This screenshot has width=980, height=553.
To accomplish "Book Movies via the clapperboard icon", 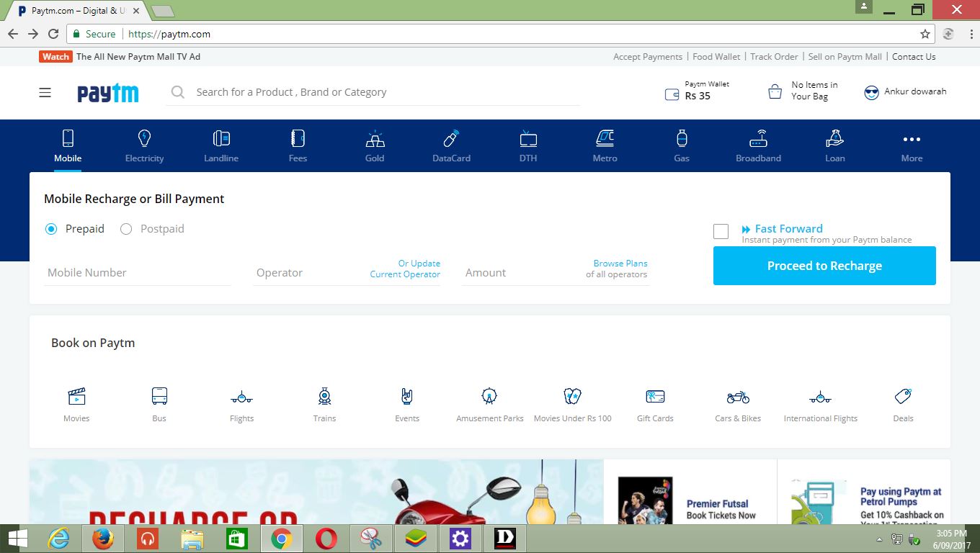I will 76,396.
